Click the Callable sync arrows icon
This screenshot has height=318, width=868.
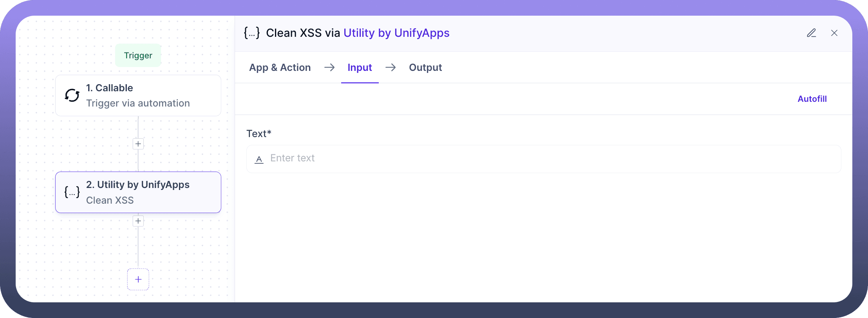(72, 96)
